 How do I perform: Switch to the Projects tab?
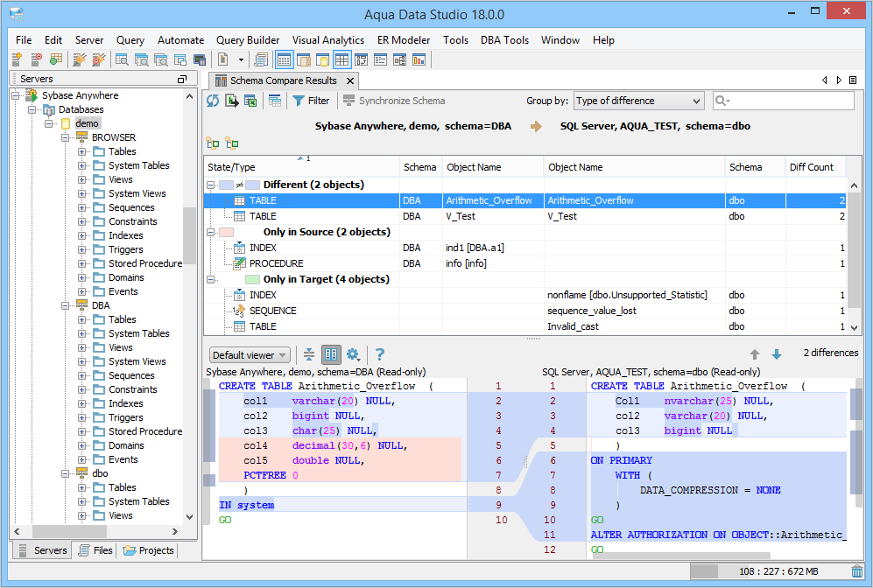(x=149, y=550)
